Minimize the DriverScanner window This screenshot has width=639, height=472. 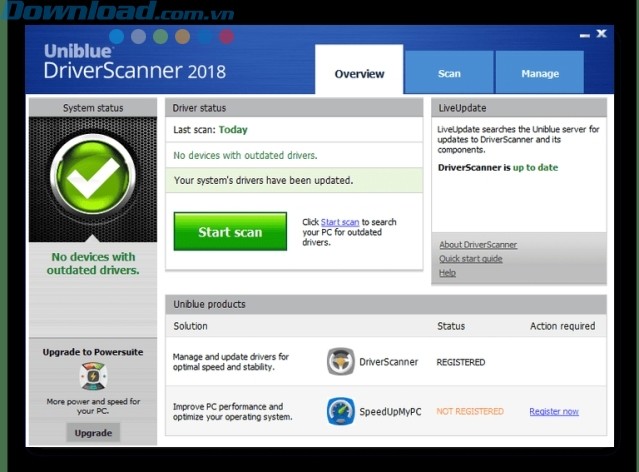(585, 35)
